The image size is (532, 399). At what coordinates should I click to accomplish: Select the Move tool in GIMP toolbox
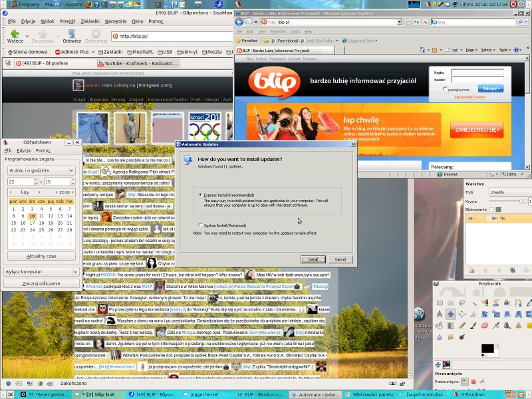click(x=451, y=314)
